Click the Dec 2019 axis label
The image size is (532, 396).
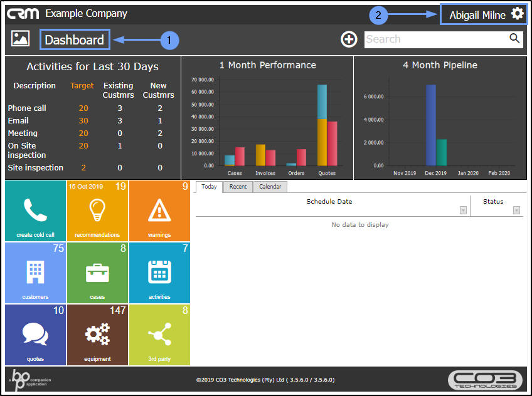[435, 173]
